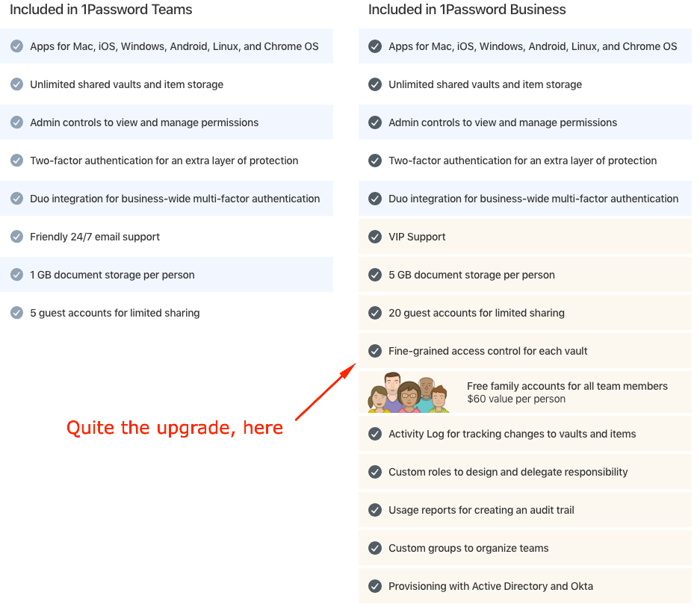Screen dimensions: 700x613
Task: Click the 'Included in 1Password Business' heading
Action: click(467, 10)
